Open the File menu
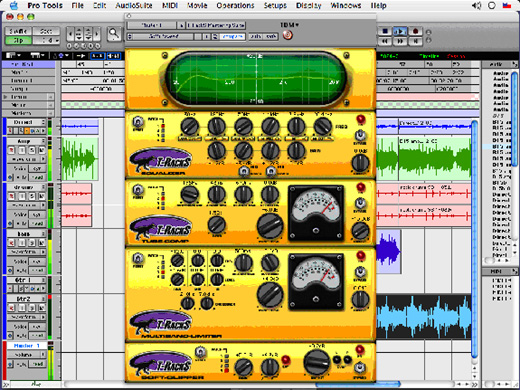The width and height of the screenshot is (520, 390). (x=77, y=5)
